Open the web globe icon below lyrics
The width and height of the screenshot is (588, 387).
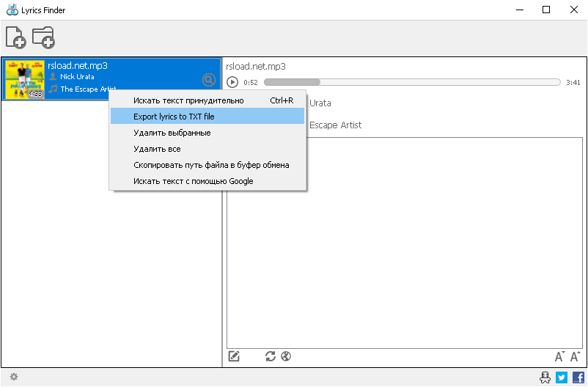point(286,356)
